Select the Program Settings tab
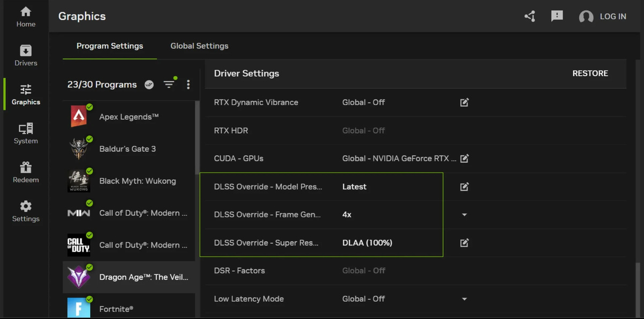The height and width of the screenshot is (319, 644). 109,46
